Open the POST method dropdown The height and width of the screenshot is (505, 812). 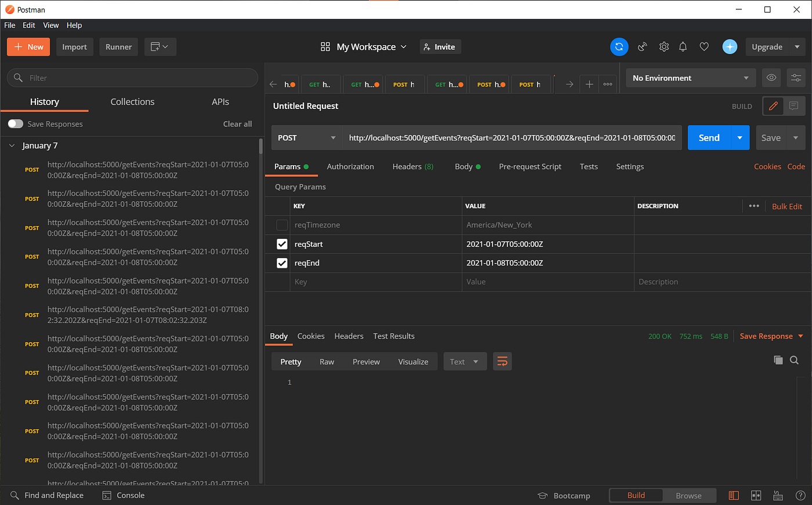coord(306,137)
